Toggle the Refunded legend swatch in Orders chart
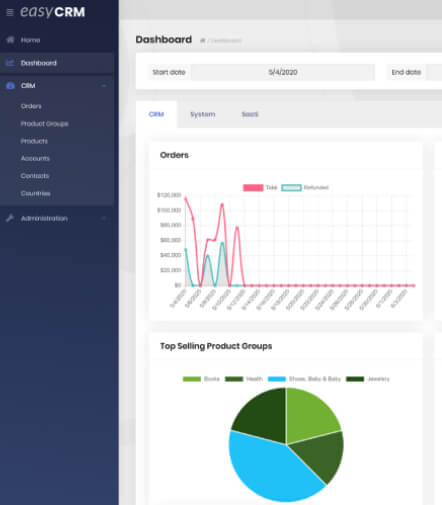 click(x=291, y=188)
